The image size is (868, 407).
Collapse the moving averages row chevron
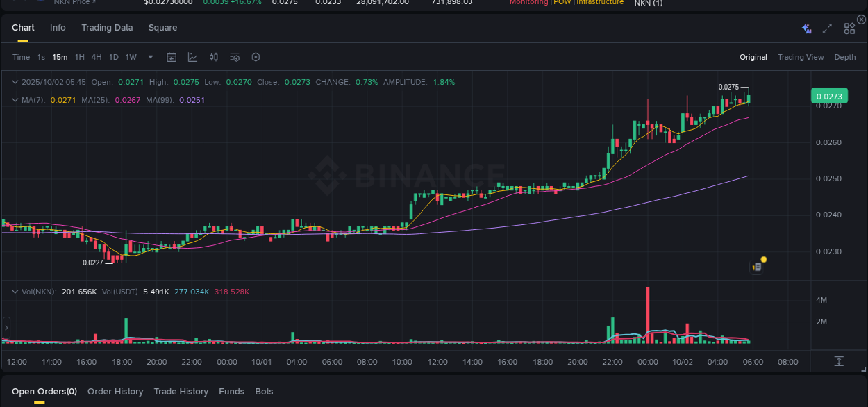tap(14, 99)
